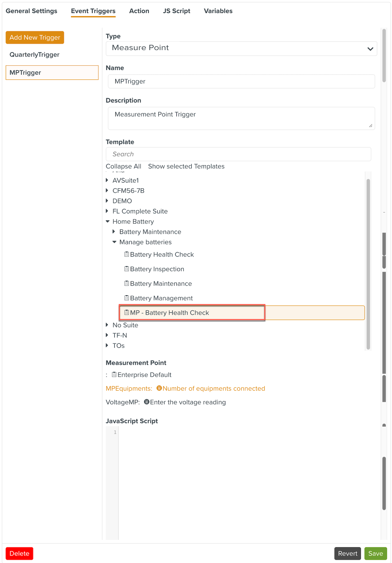Open the General Settings tab
Image resolution: width=392 pixels, height=563 pixels.
point(32,11)
